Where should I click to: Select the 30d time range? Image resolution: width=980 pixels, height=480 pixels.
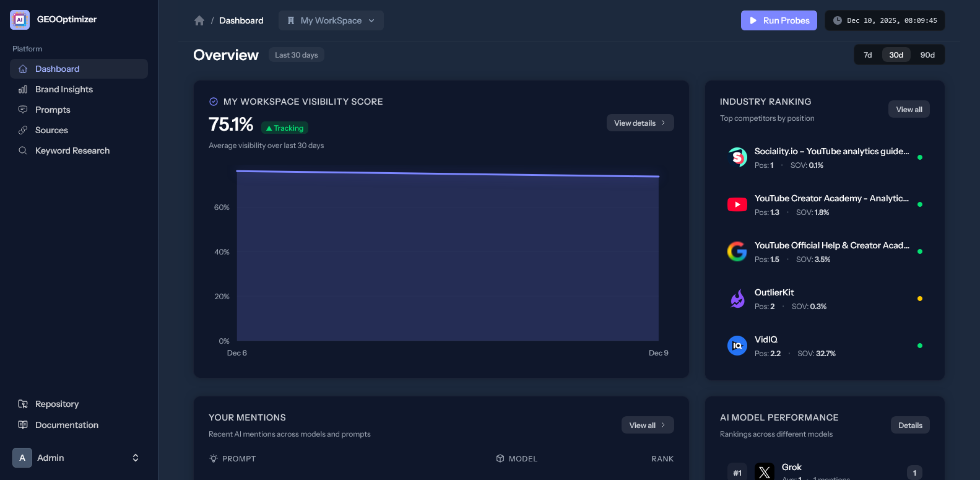(896, 55)
